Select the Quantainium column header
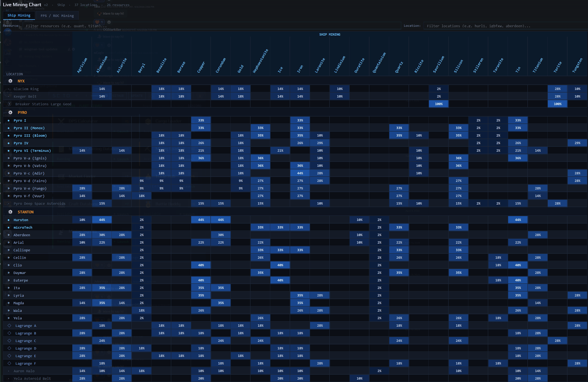This screenshot has width=588, height=382. 379,63
